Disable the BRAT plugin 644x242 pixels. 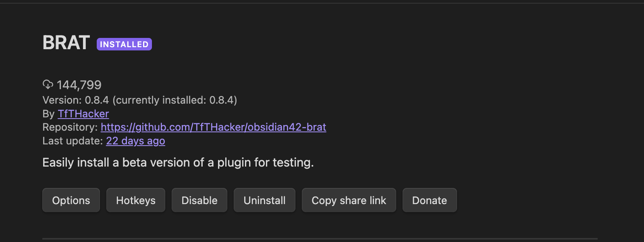click(199, 200)
